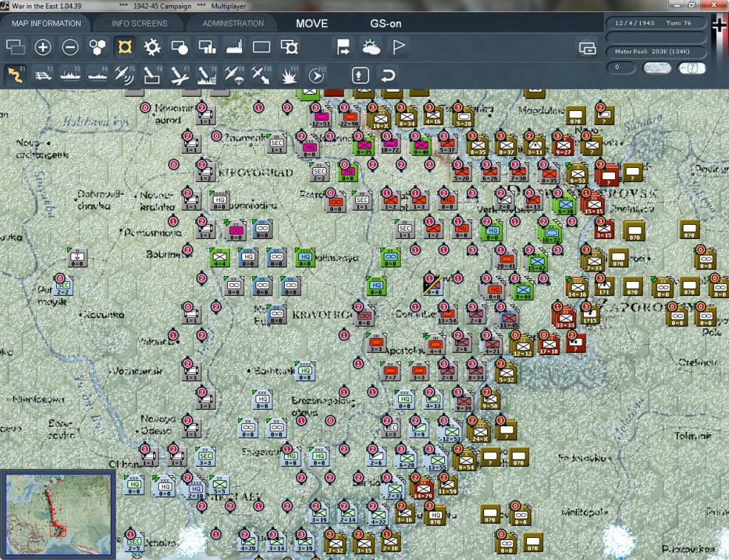This screenshot has height=560, width=729.
Task: Click the F12 circular arrow mode icon
Action: pos(317,75)
